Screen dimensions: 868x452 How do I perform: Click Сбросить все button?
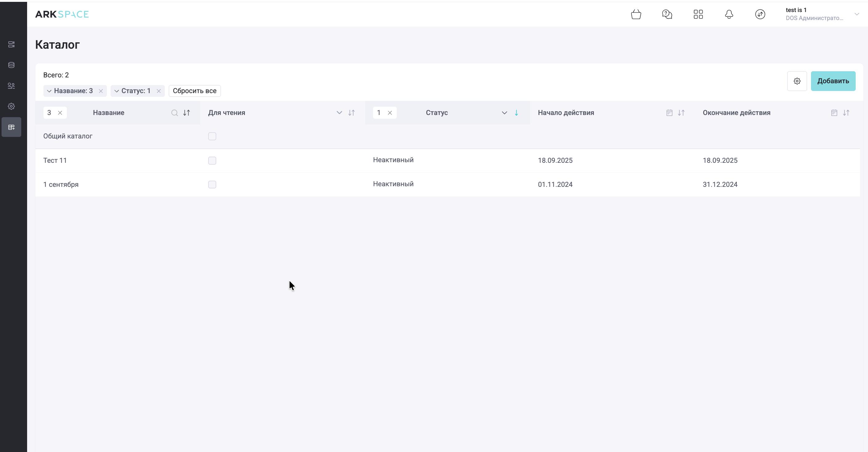click(x=194, y=91)
